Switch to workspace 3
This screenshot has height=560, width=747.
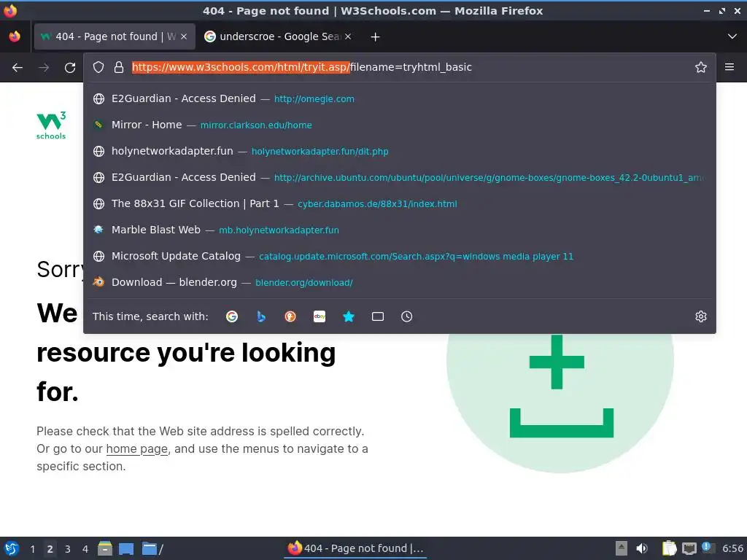(68, 549)
